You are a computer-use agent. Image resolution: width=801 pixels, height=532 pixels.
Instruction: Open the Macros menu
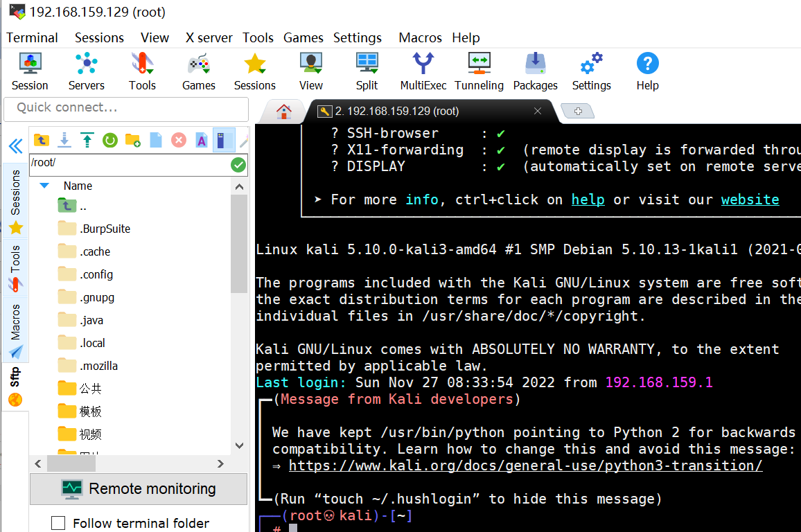pyautogui.click(x=420, y=38)
